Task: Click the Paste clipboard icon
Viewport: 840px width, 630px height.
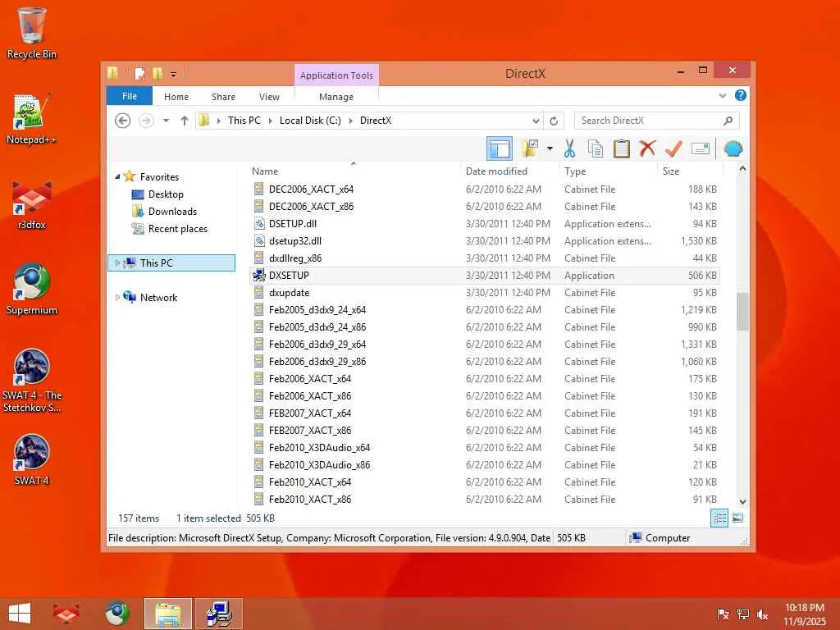Action: tap(622, 148)
